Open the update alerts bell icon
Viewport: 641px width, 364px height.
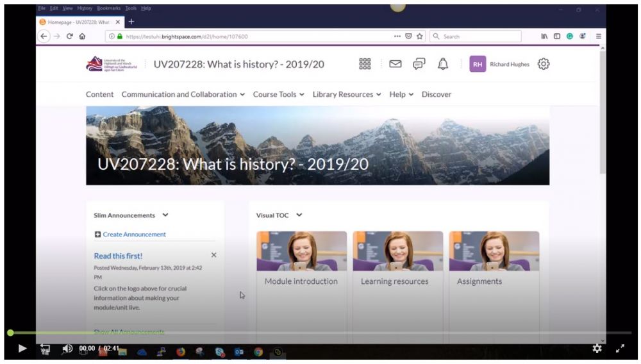(443, 63)
